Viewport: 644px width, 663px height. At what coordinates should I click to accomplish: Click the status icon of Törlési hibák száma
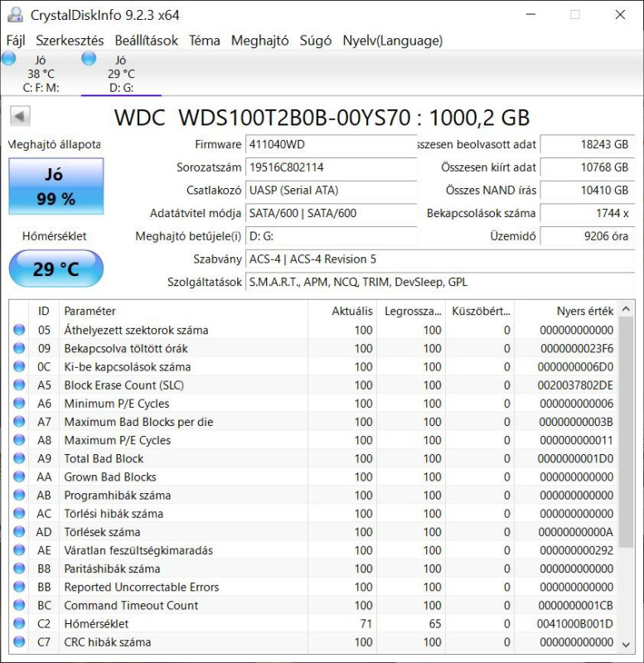(x=19, y=513)
